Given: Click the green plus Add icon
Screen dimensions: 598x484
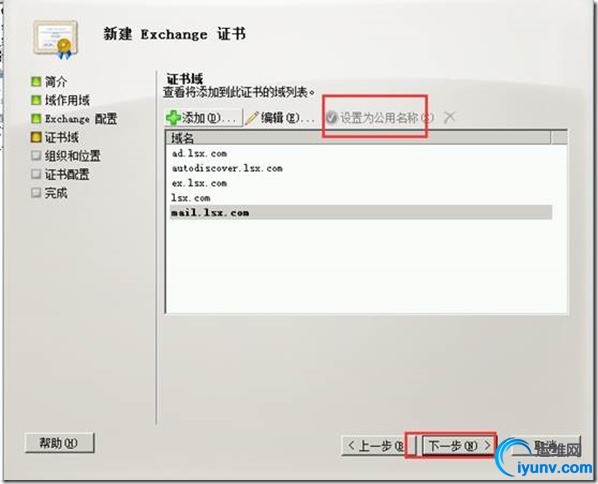Looking at the screenshot, I should pyautogui.click(x=173, y=118).
